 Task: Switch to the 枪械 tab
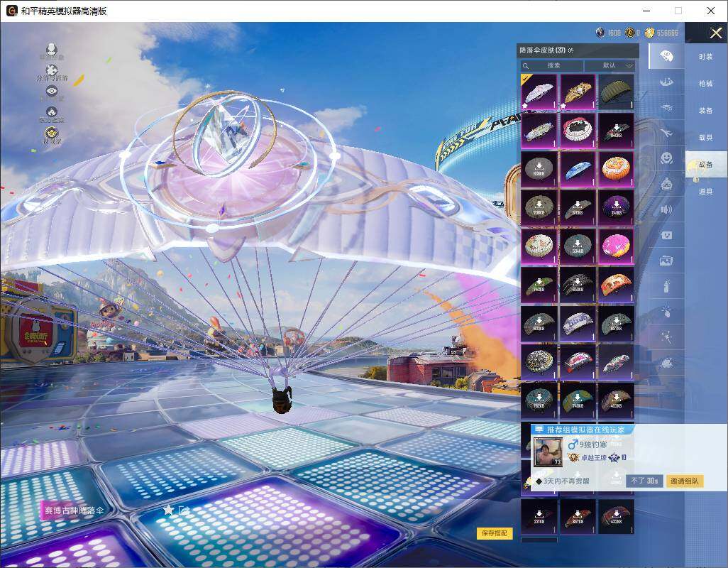pyautogui.click(x=706, y=84)
